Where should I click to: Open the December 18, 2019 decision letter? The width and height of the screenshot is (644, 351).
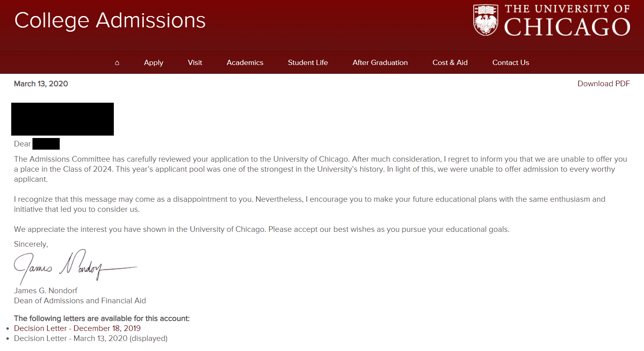[x=77, y=328]
